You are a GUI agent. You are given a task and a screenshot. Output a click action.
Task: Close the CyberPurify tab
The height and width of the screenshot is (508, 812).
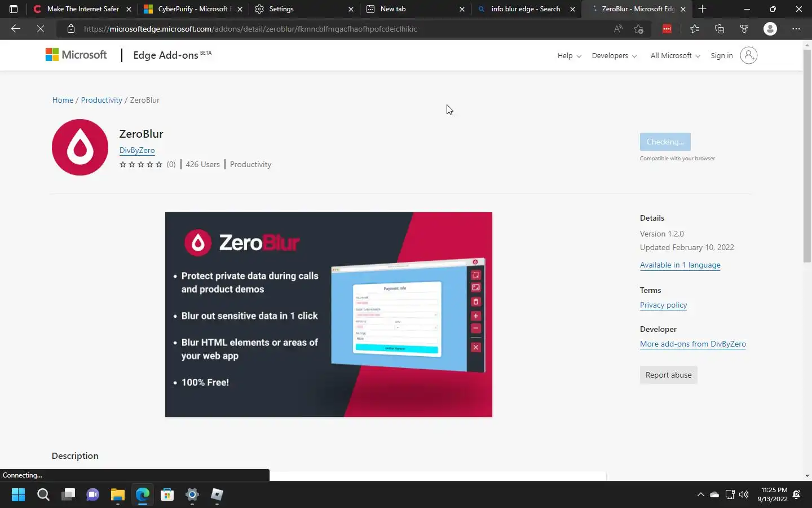point(240,9)
